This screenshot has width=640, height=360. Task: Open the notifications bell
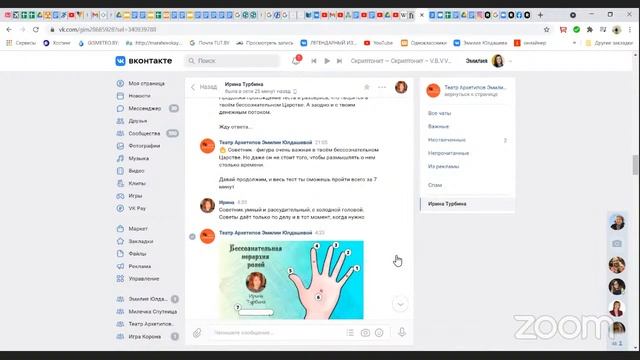(x=296, y=61)
